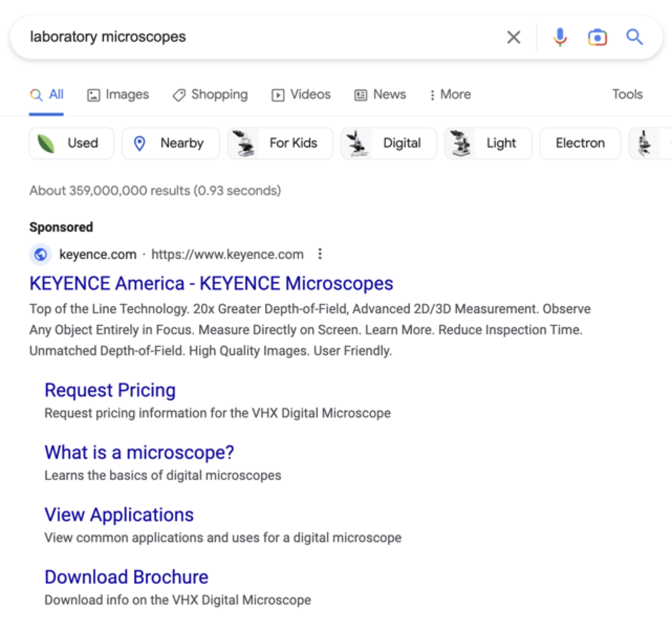The width and height of the screenshot is (672, 633).
Task: Open the What is a microscope? sitelink
Action: click(139, 452)
